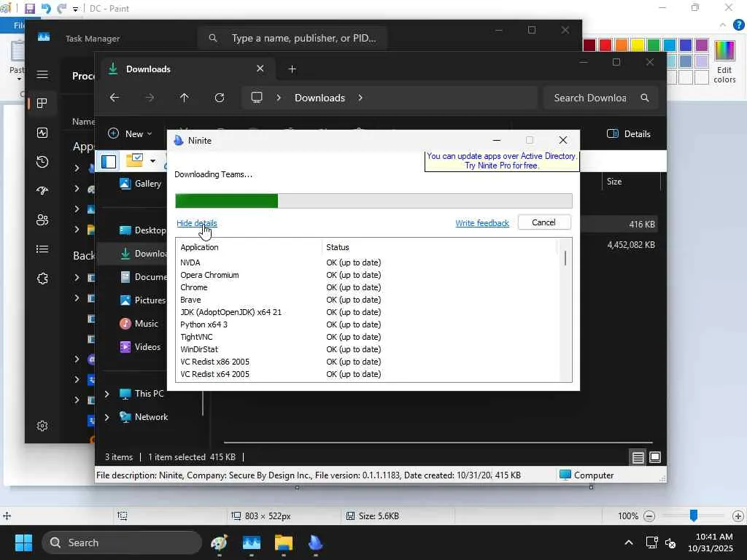Click the Paint zoom out minus button
This screenshot has height=560, width=747.
649,516
